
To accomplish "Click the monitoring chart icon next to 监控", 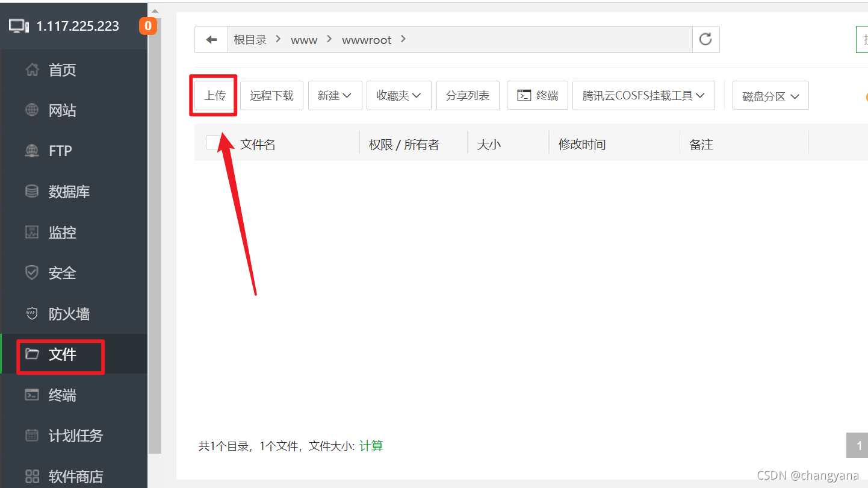I will pyautogui.click(x=32, y=232).
